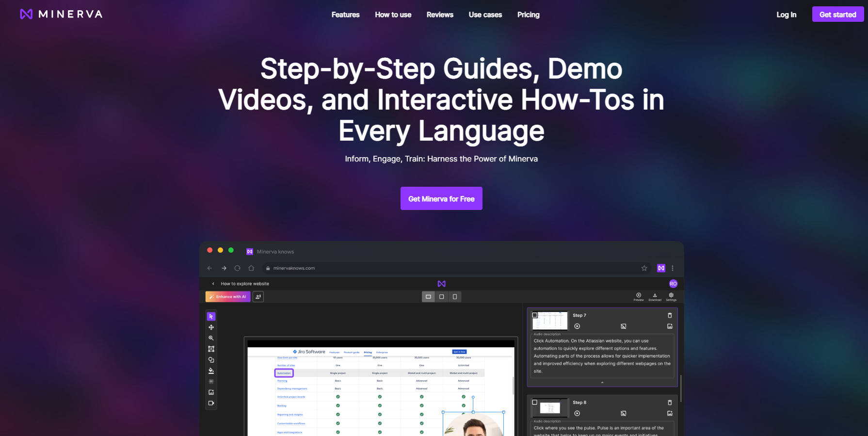
Task: Click the minervaknows.com address bar
Action: [x=456, y=268]
